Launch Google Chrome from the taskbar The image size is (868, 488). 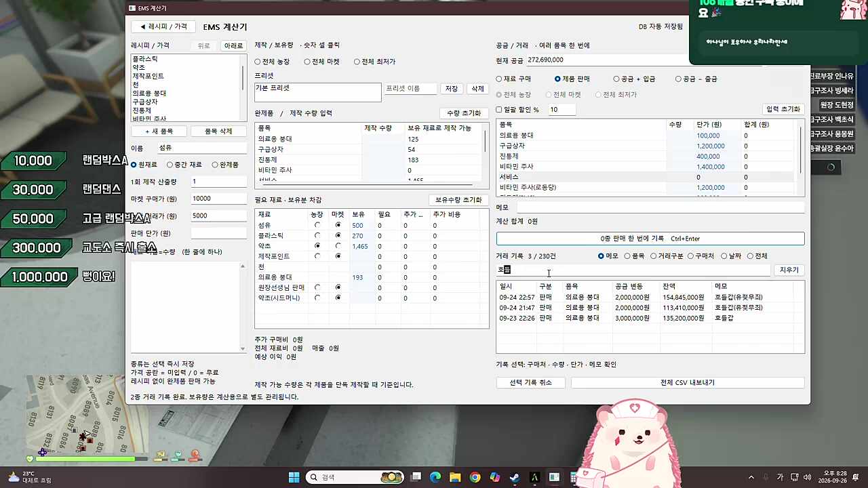click(x=475, y=477)
